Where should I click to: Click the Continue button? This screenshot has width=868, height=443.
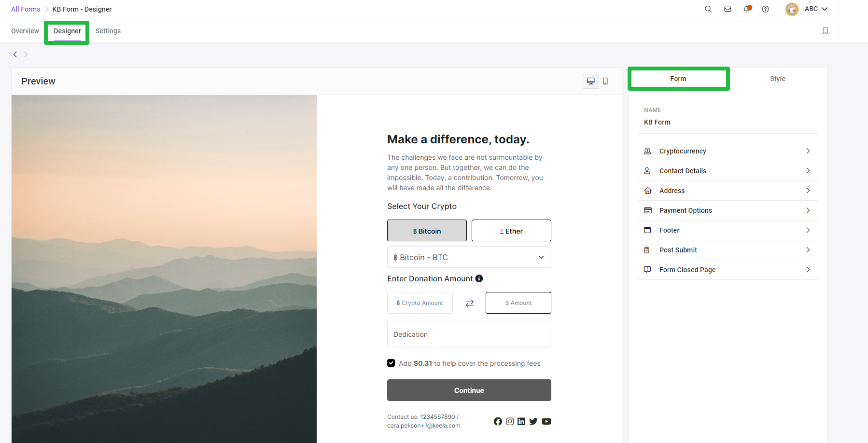pyautogui.click(x=469, y=390)
